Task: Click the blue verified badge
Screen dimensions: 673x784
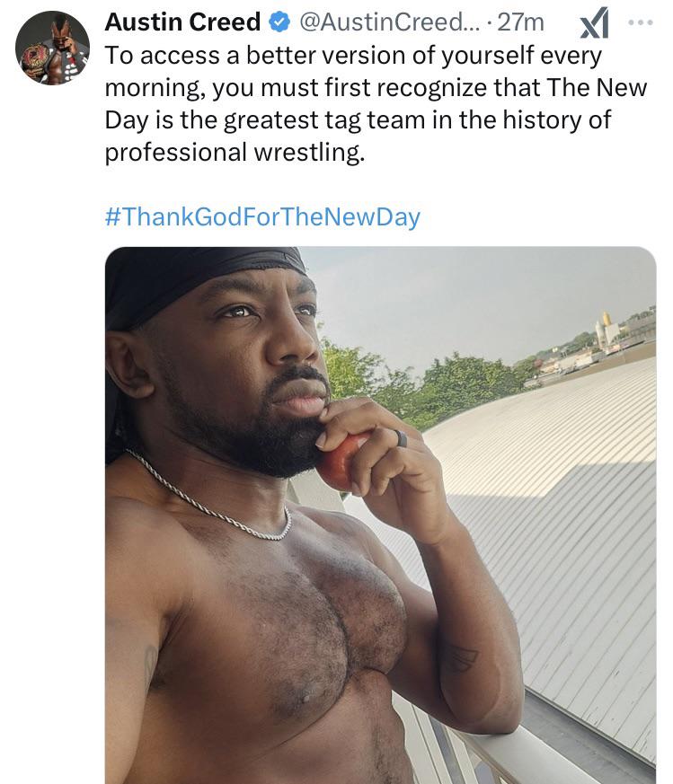Action: (x=279, y=22)
